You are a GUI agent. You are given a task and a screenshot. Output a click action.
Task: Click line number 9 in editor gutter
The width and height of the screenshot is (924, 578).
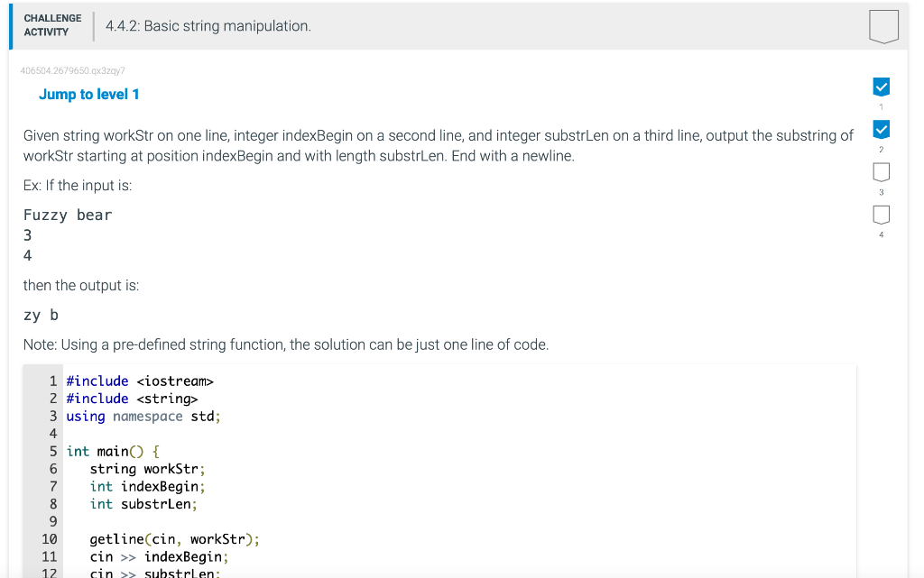53,521
